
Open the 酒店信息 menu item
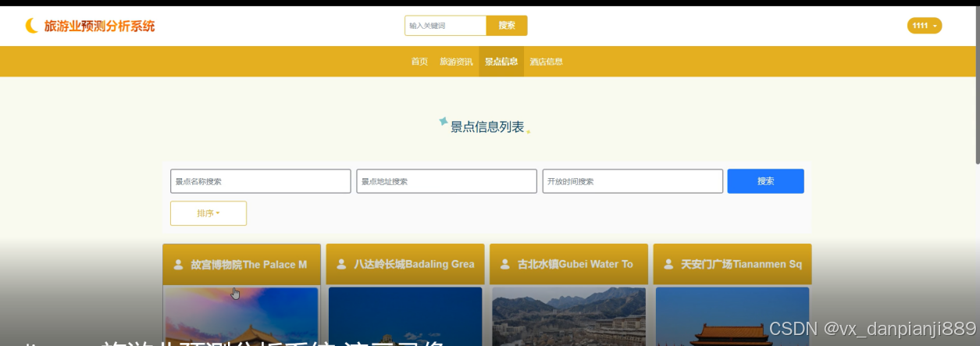[x=546, y=62]
